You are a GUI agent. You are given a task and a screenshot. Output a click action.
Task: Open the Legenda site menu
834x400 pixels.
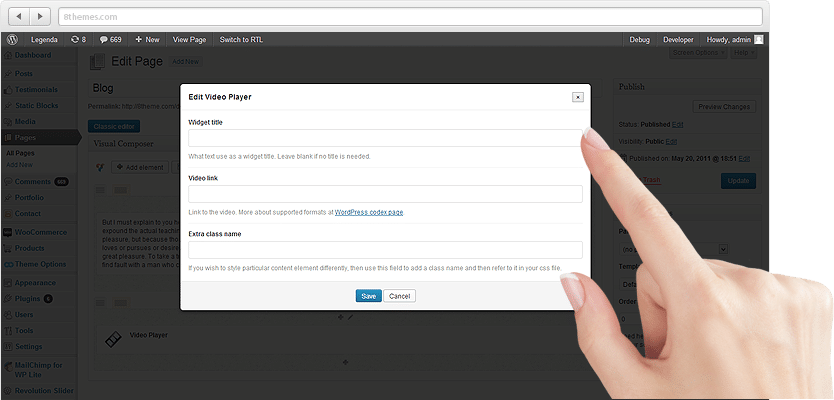tap(44, 39)
